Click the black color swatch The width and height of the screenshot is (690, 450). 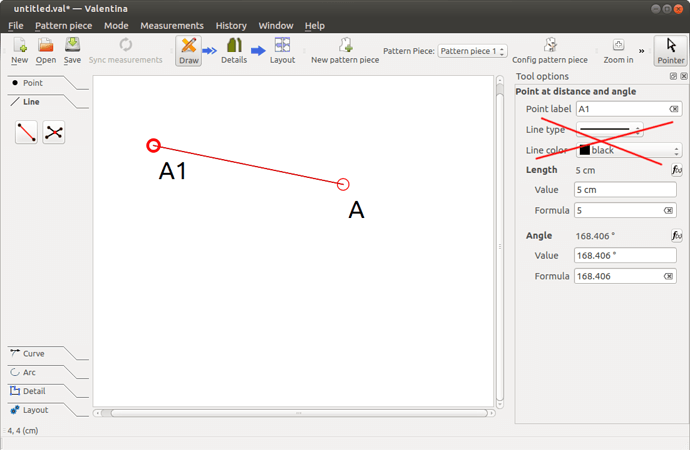[x=584, y=150]
